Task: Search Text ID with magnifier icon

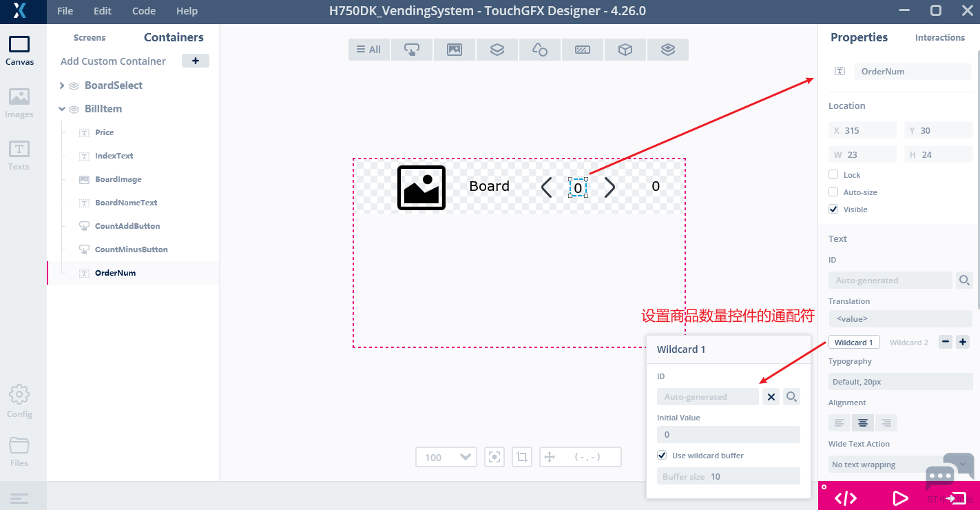Action: coord(964,280)
